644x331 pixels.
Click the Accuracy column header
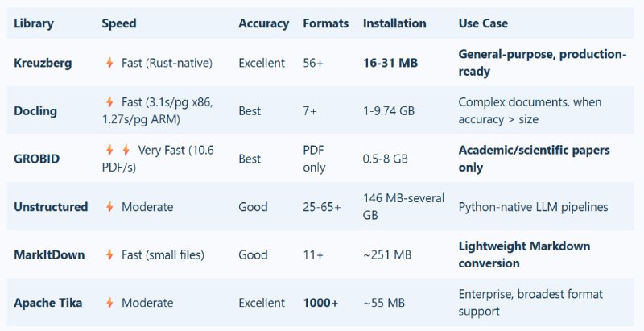263,23
